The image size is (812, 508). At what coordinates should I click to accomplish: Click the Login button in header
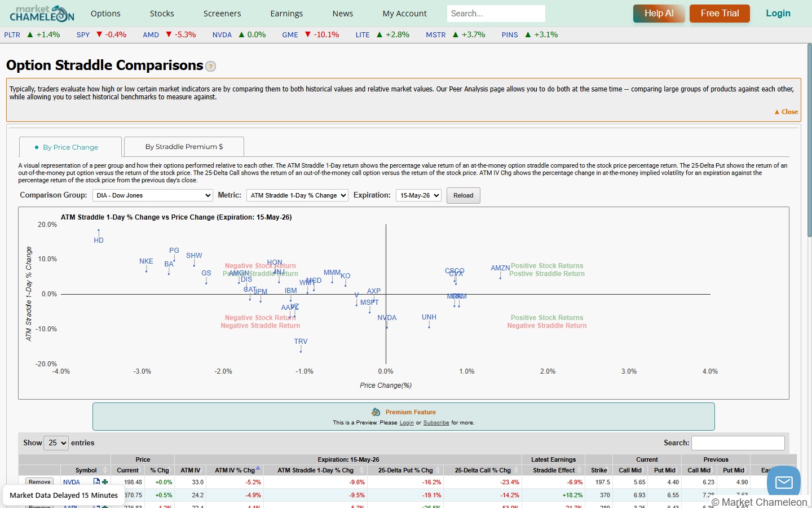tap(778, 14)
